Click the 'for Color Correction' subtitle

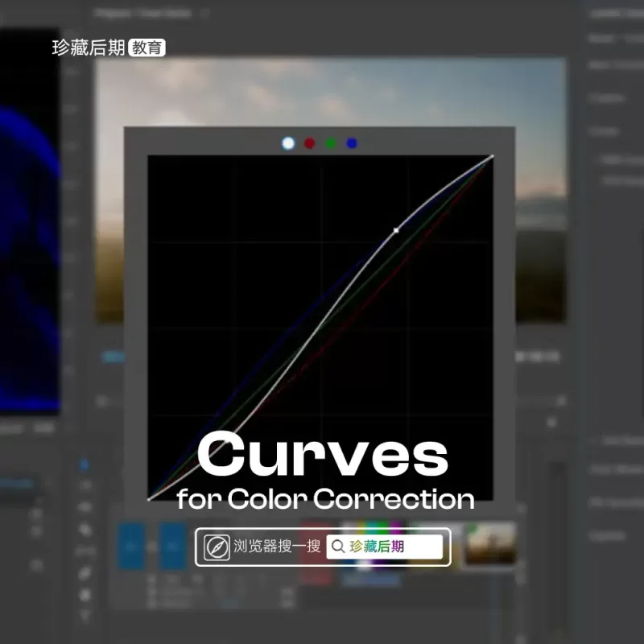(x=325, y=499)
